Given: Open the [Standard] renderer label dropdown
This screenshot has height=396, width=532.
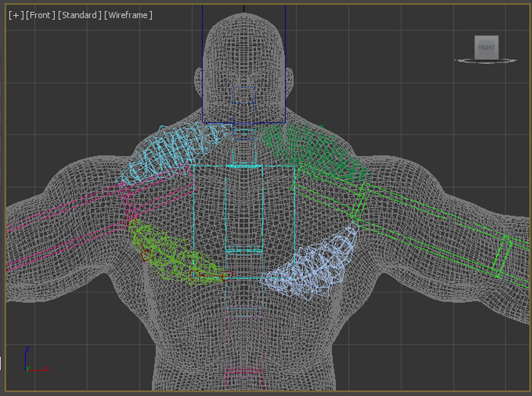Looking at the screenshot, I should [79, 15].
